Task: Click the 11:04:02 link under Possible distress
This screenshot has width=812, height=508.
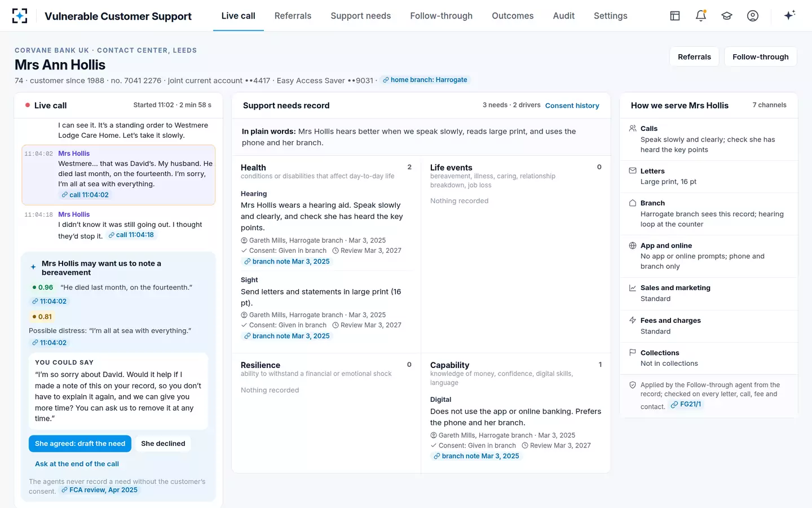Action: pos(49,343)
